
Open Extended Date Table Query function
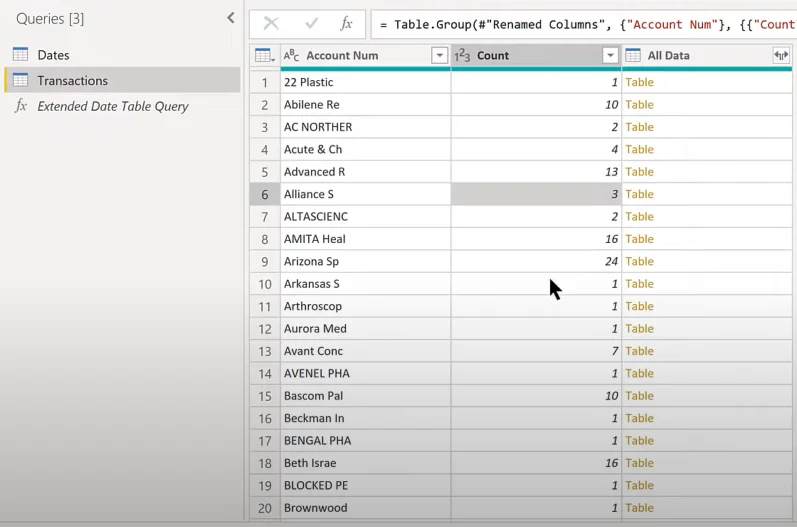click(122, 106)
